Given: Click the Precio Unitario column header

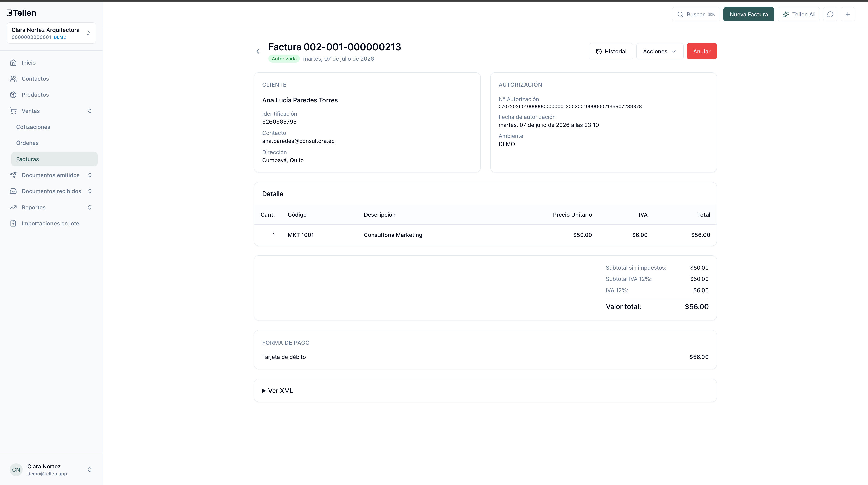Looking at the screenshot, I should point(572,215).
